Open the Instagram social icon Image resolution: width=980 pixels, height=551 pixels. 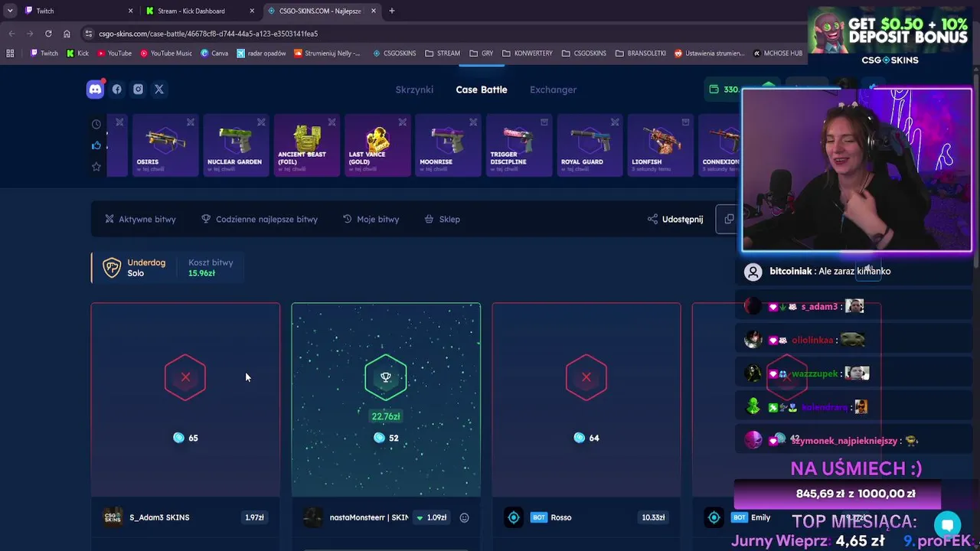tap(138, 90)
